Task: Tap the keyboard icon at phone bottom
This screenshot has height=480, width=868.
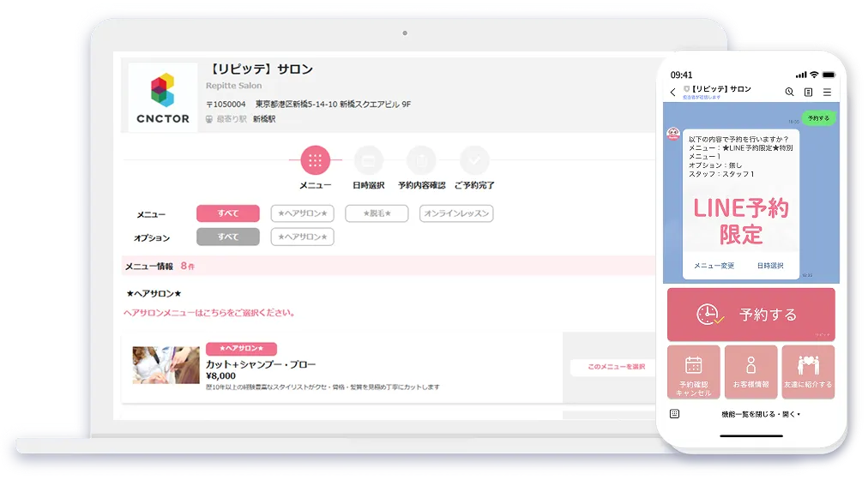Action: click(x=675, y=414)
